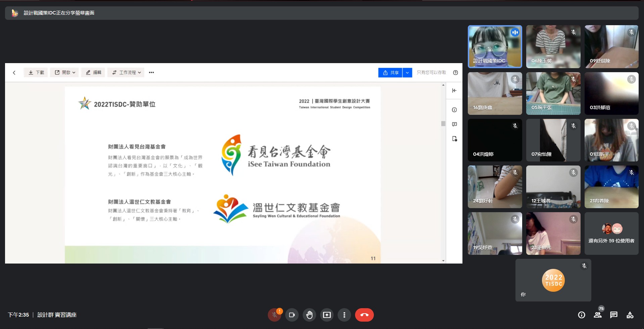Click the present screen icon in the control bar
The width and height of the screenshot is (644, 329).
click(x=327, y=315)
